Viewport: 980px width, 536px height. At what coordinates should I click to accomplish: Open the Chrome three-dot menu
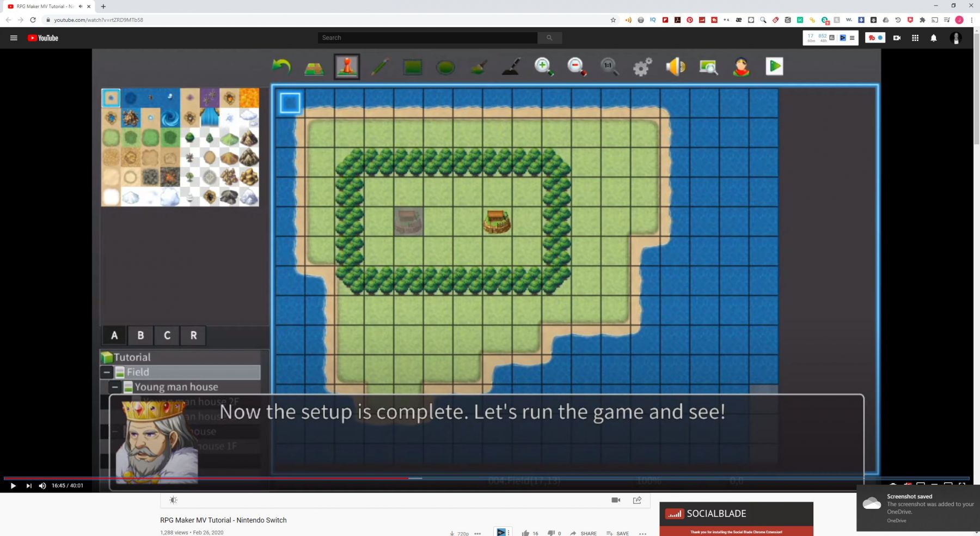tap(972, 20)
